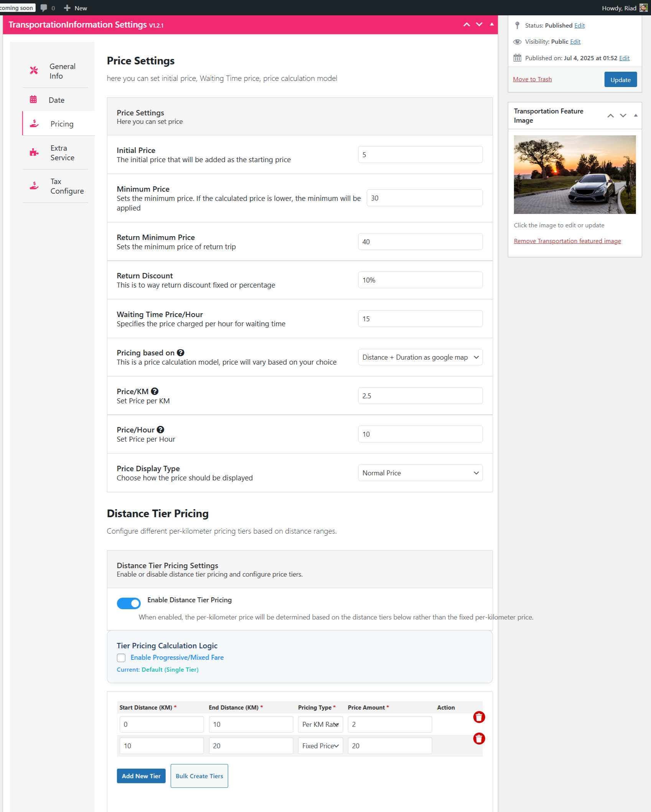The image size is (651, 812).
Task: Click the Return Discount input field
Action: click(420, 280)
